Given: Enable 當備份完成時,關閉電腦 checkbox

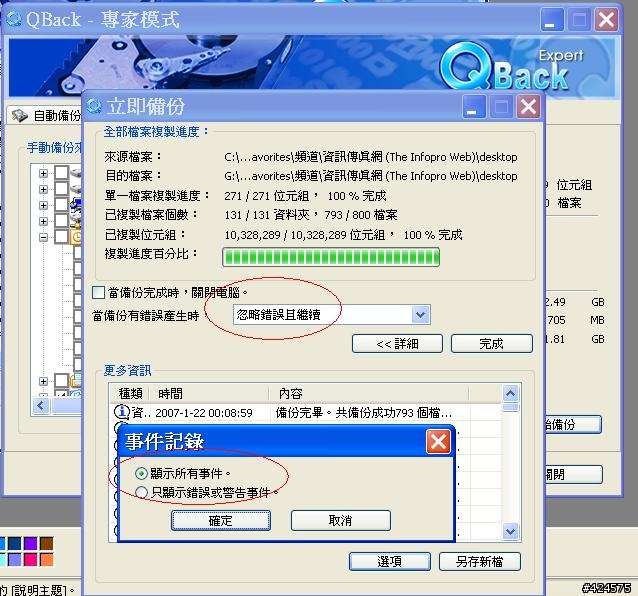Looking at the screenshot, I should pyautogui.click(x=98, y=293).
